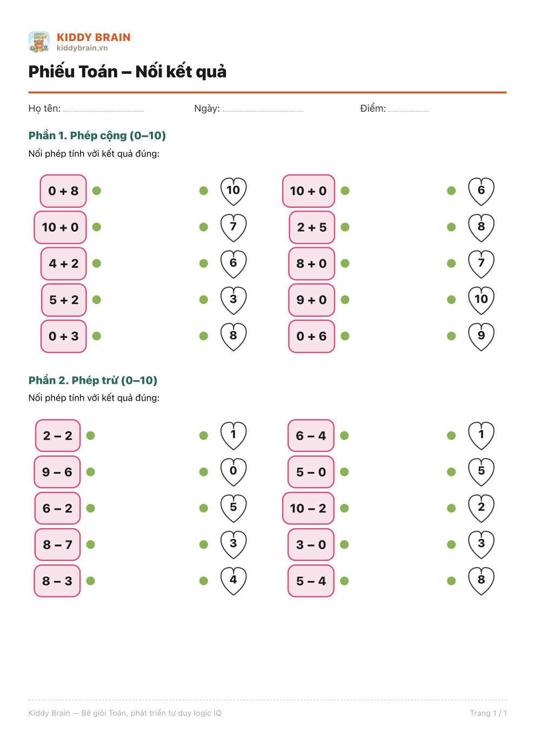Select heart 8 in Phần 2 right column

[481, 581]
